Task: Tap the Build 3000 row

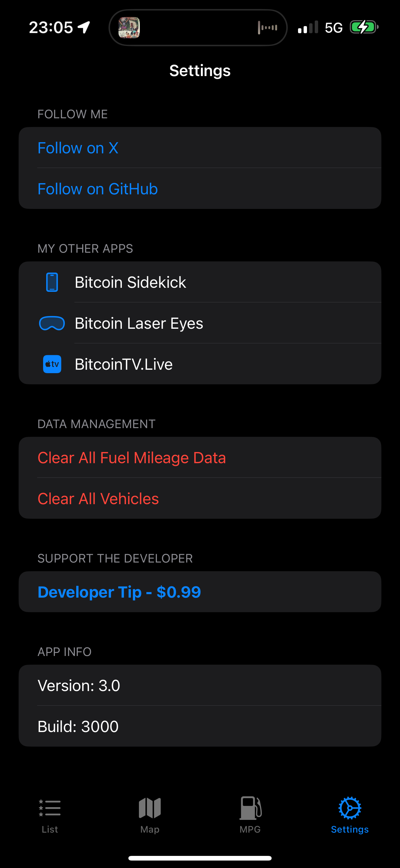Action: (200, 726)
